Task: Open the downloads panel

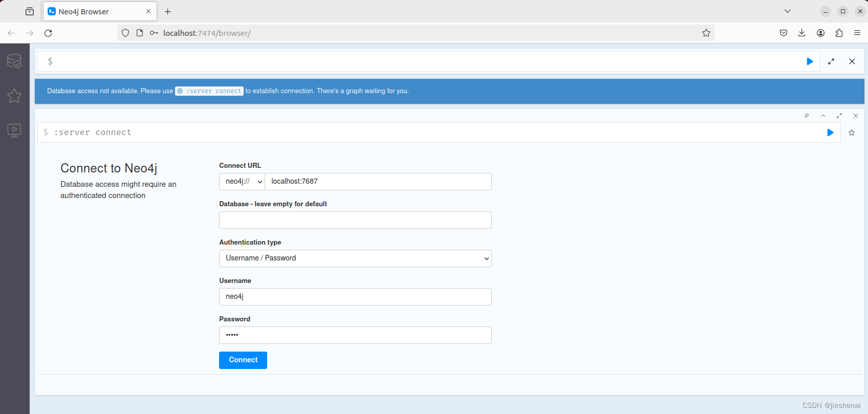Action: tap(802, 33)
